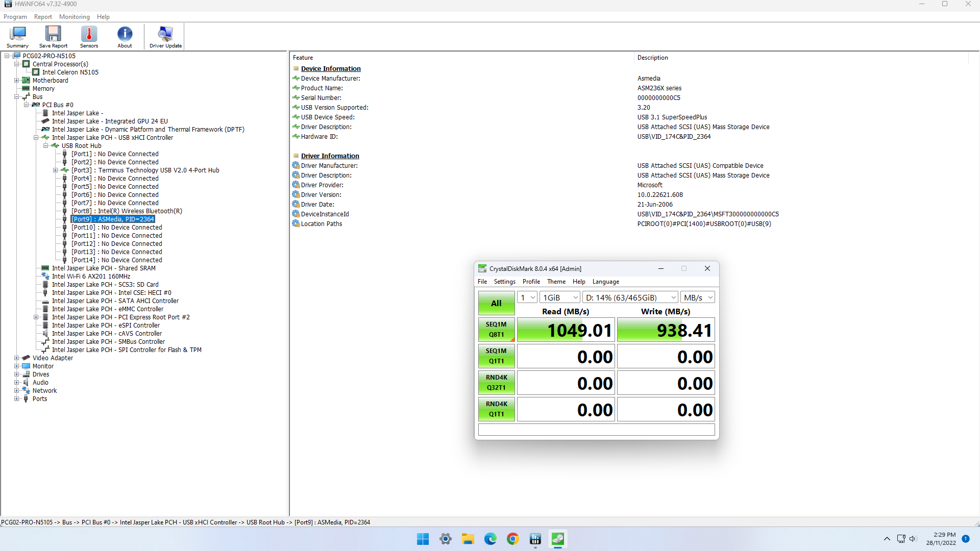Open CrystalDiskMark Language menu
The height and width of the screenshot is (551, 980).
coord(606,282)
